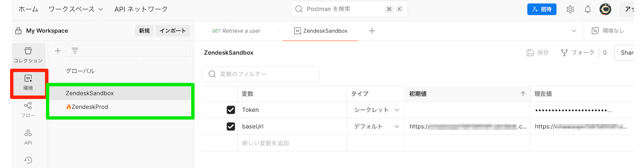Click the 新しい変数を追加 field
This screenshot has height=168, width=644.
click(292, 143)
